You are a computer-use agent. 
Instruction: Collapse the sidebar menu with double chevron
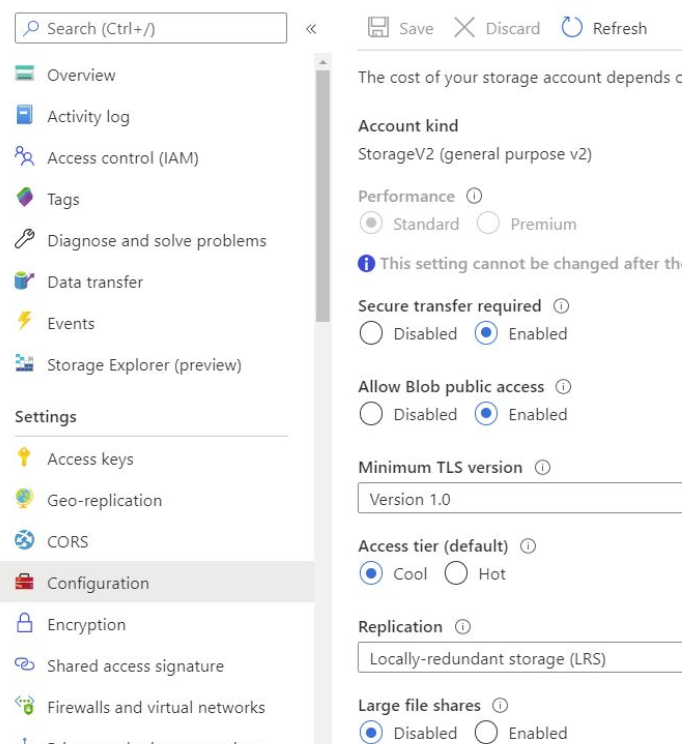pos(311,29)
